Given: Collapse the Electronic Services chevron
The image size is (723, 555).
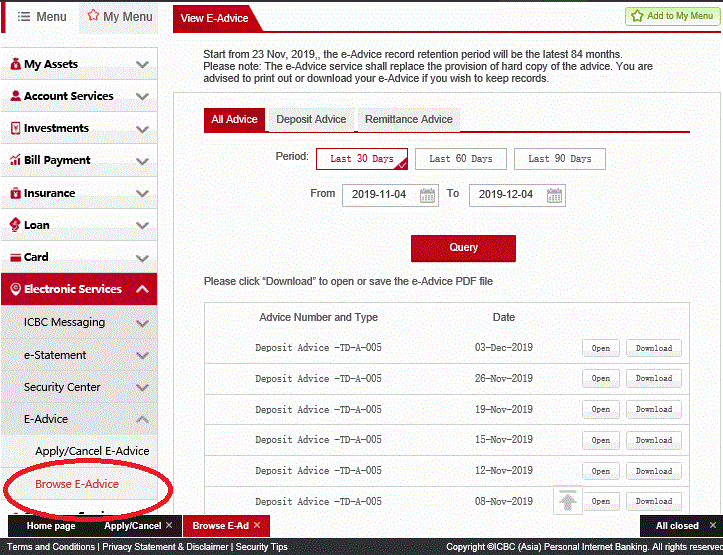Looking at the screenshot, I should pos(142,289).
